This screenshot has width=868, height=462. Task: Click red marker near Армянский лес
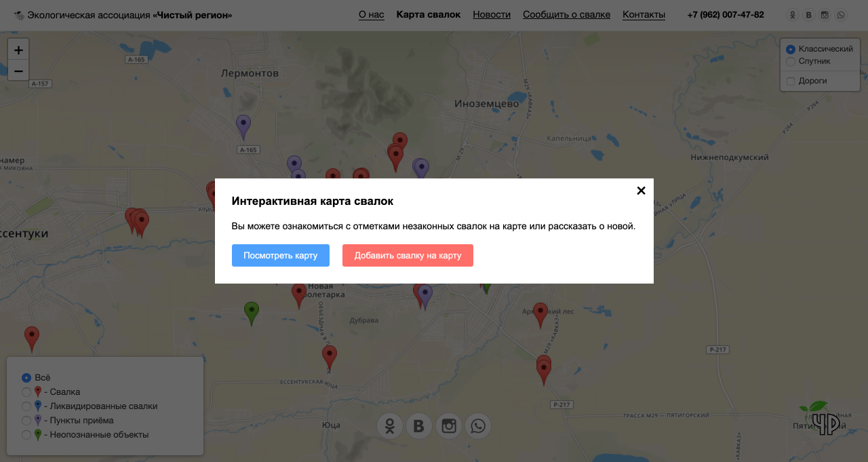click(540, 315)
